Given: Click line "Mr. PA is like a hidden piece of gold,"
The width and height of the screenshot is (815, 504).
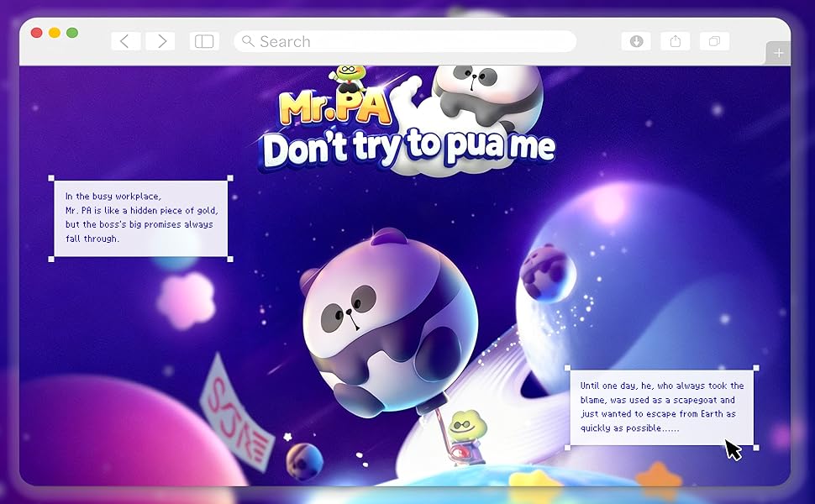Looking at the screenshot, I should point(141,211).
